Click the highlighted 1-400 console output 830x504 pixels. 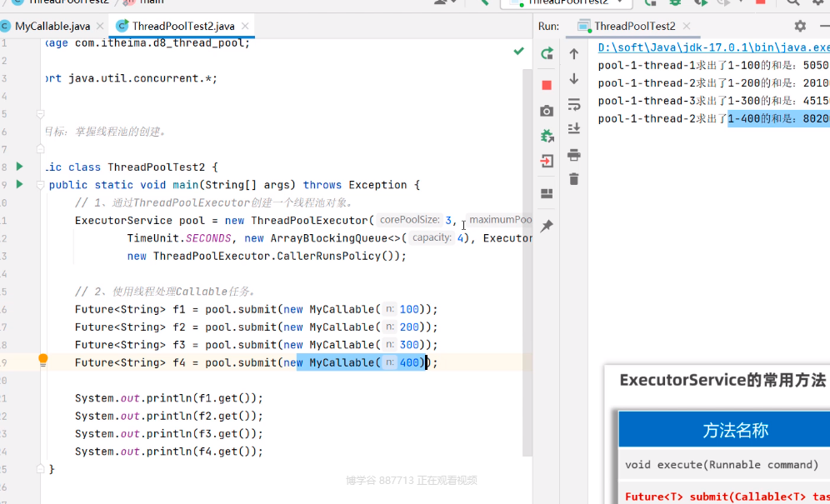[x=778, y=118]
